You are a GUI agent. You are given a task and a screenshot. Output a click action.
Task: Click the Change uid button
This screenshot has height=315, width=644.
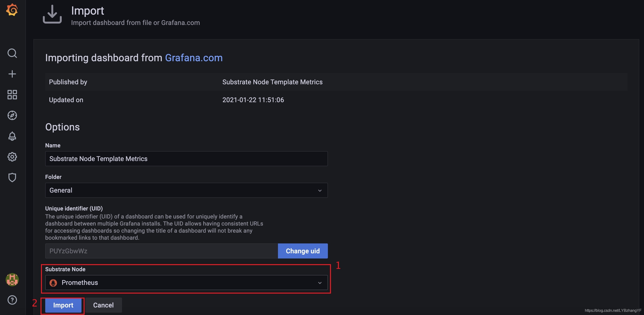[303, 251]
